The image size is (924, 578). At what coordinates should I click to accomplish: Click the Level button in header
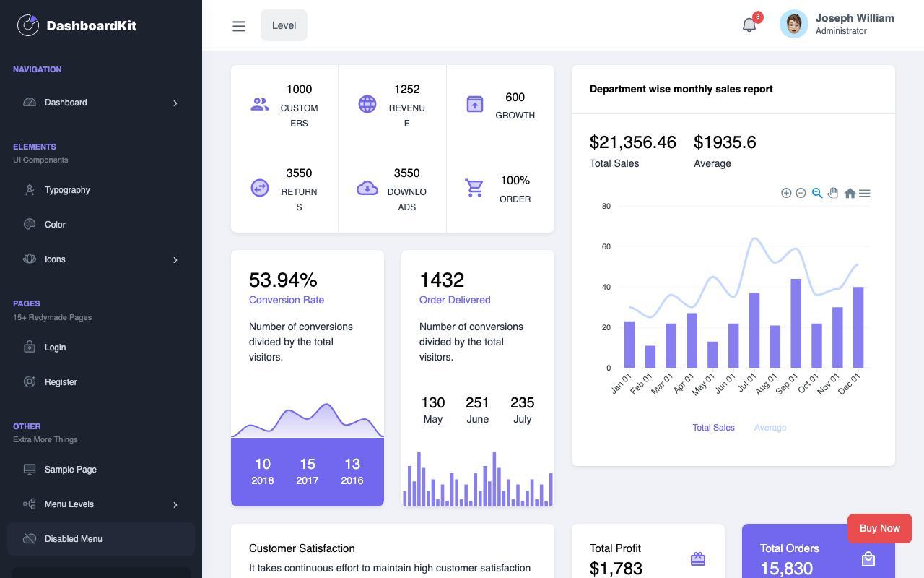tap(284, 25)
